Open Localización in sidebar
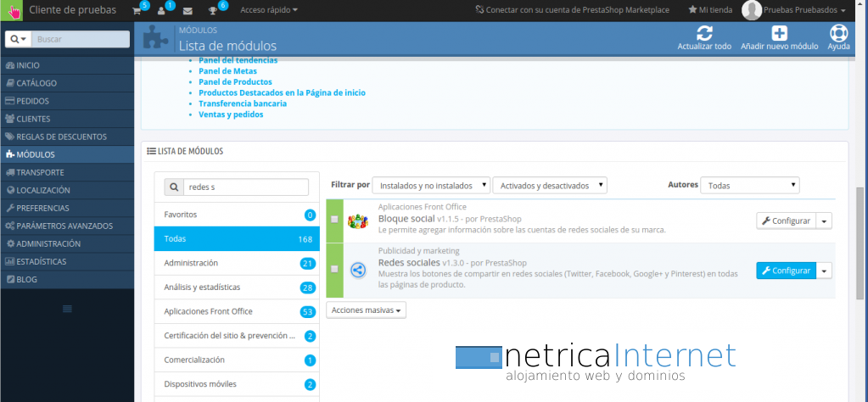The width and height of the screenshot is (868, 402). click(x=67, y=190)
